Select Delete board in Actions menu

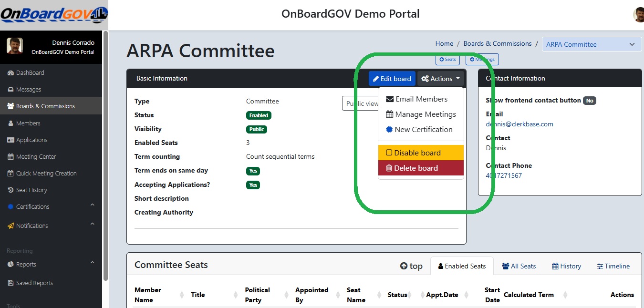[x=421, y=168]
